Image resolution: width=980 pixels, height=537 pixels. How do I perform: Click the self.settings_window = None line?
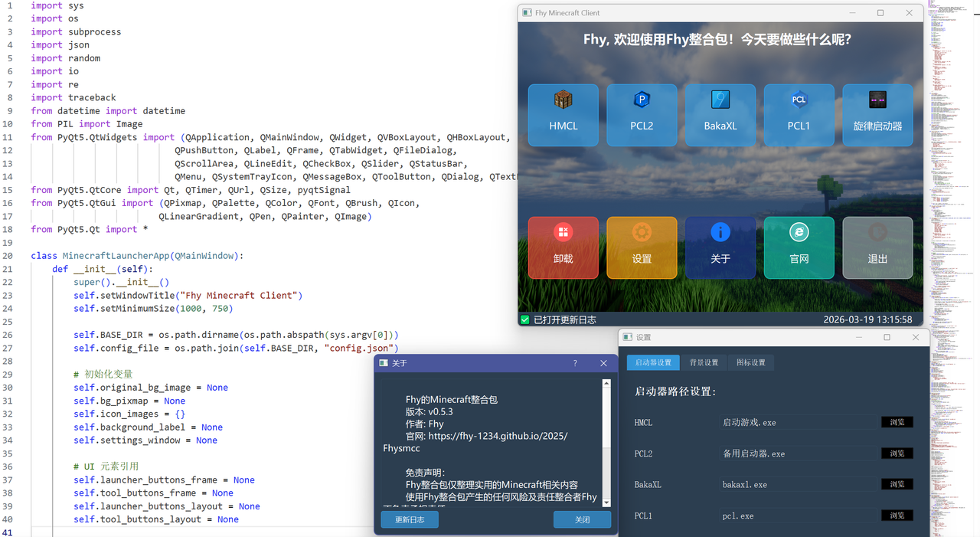click(x=145, y=440)
